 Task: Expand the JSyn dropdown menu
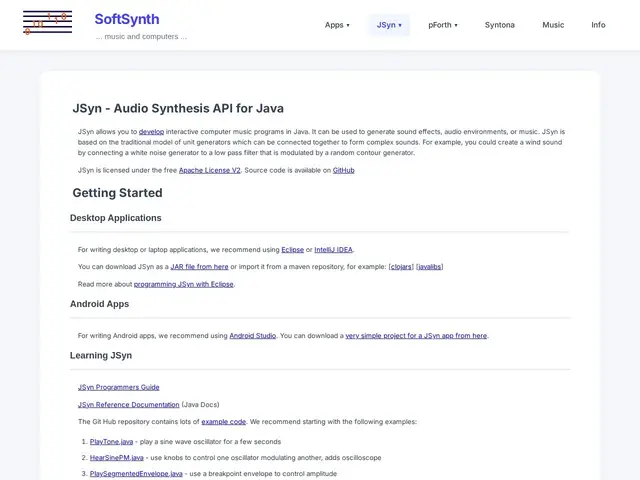(389, 25)
